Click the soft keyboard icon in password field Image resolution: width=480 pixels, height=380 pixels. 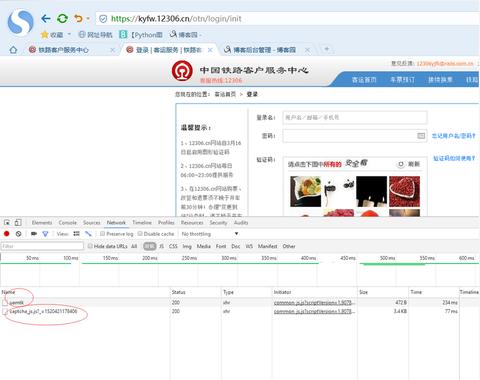[x=421, y=136]
